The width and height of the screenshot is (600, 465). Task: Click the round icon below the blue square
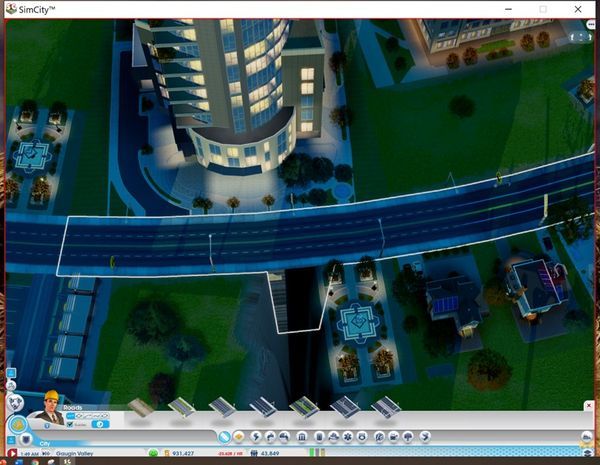(x=11, y=385)
